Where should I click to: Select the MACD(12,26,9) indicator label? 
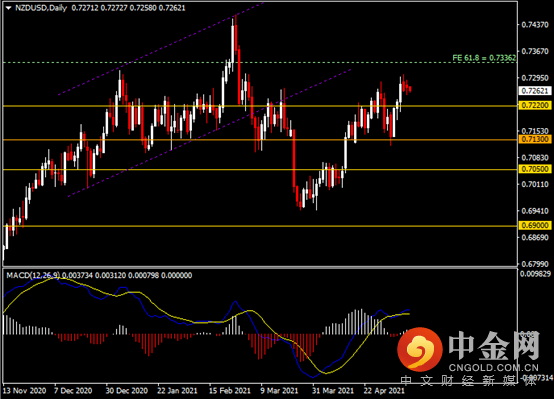(34, 275)
